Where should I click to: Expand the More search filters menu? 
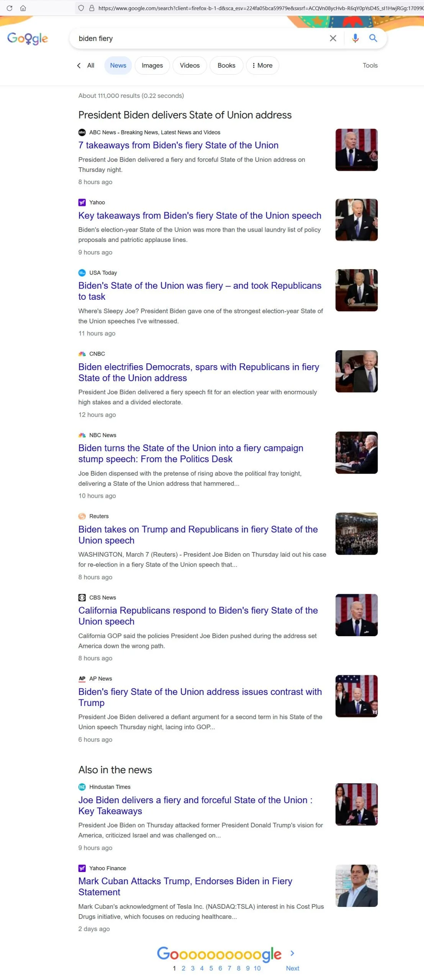[x=262, y=65]
